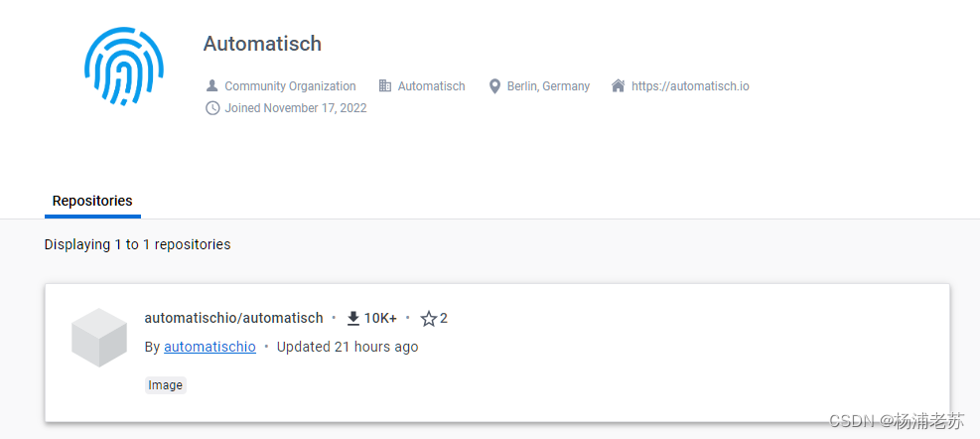This screenshot has height=439, width=980.
Task: Click the home website icon
Action: [x=619, y=86]
